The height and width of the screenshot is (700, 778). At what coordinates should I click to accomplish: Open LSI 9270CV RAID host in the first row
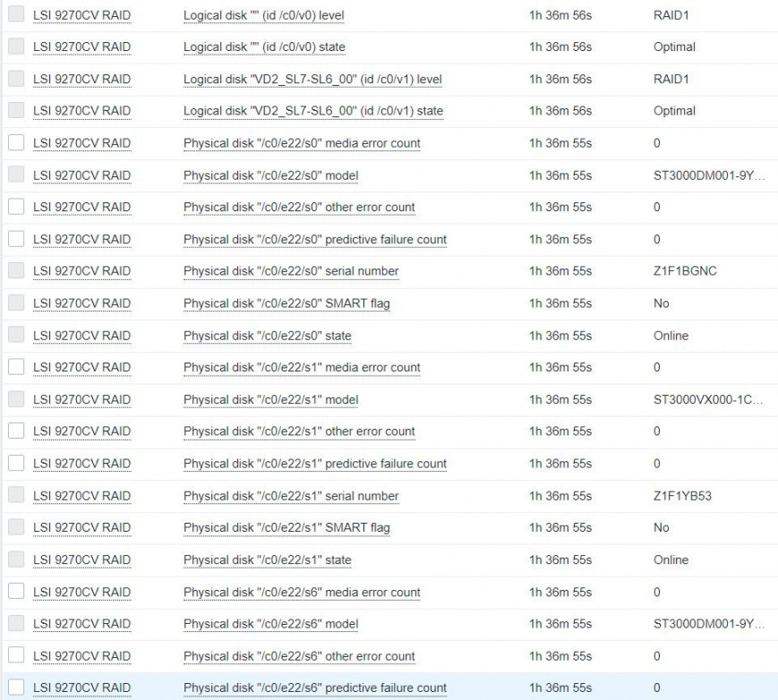pos(81,15)
